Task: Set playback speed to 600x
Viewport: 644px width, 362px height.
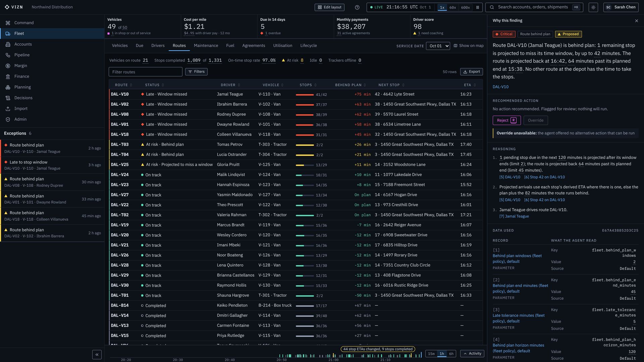Action: point(465,7)
